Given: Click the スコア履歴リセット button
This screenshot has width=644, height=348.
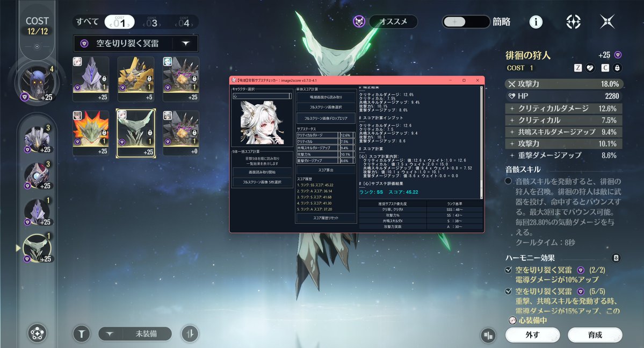Looking at the screenshot, I should (x=325, y=218).
